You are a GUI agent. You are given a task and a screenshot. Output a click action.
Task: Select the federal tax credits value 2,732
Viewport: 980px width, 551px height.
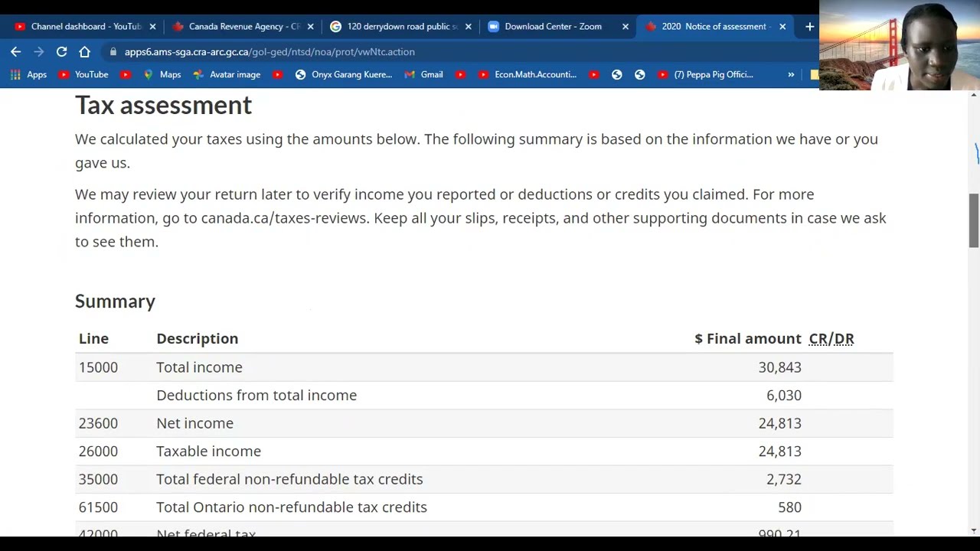(783, 479)
